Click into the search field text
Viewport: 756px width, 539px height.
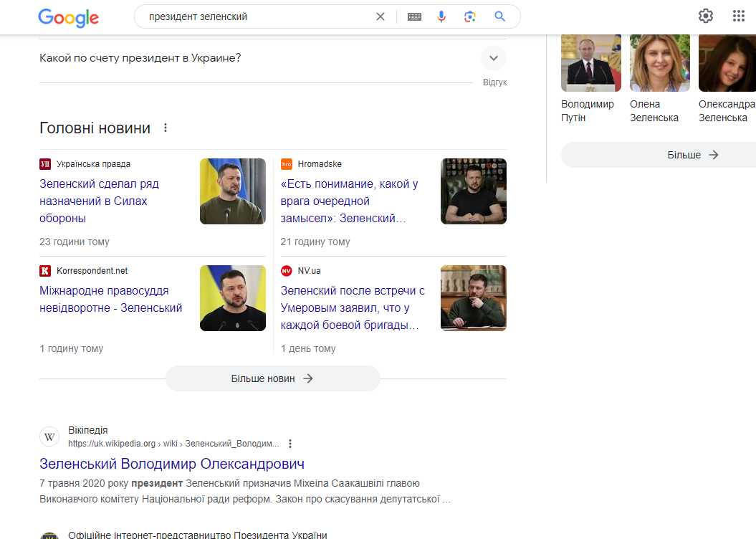(251, 16)
